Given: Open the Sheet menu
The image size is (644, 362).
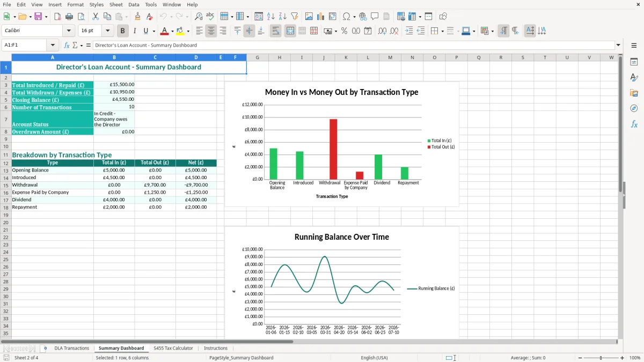Looking at the screenshot, I should click(116, 4).
